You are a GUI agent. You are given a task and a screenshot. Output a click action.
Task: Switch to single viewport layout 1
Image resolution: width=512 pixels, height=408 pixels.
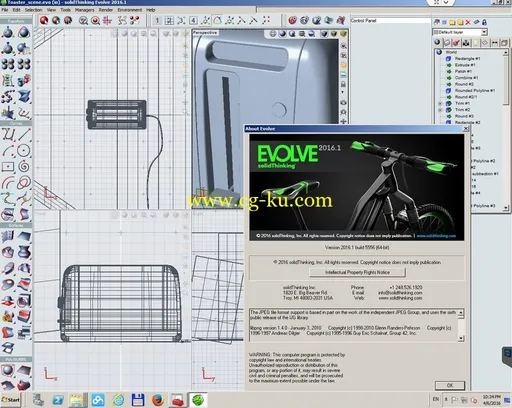(157, 21)
